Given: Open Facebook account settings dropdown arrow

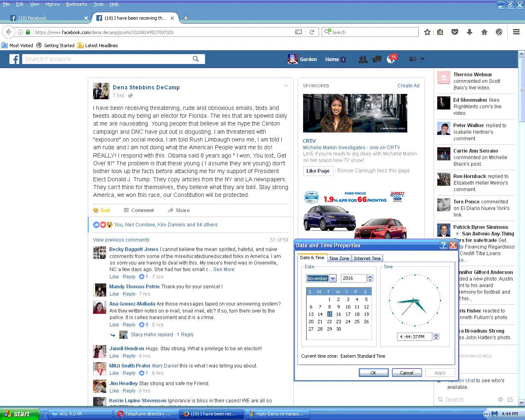Looking at the screenshot, I should click(422, 59).
